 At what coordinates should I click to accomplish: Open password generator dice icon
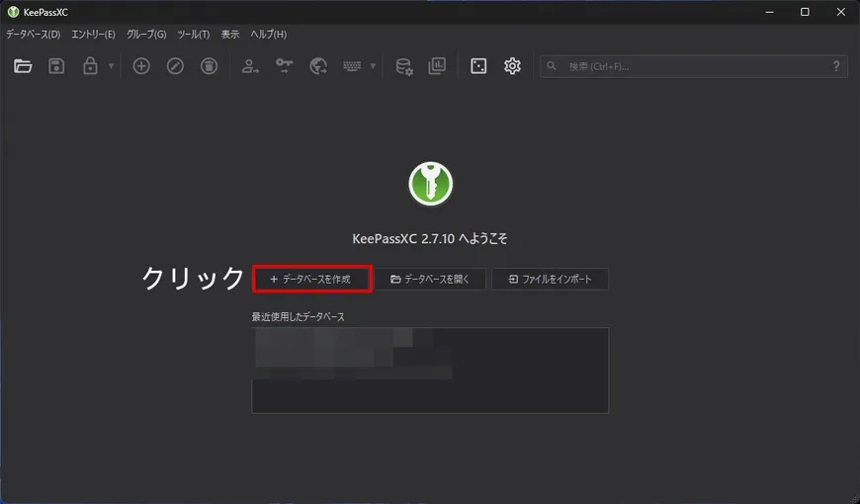click(x=478, y=66)
